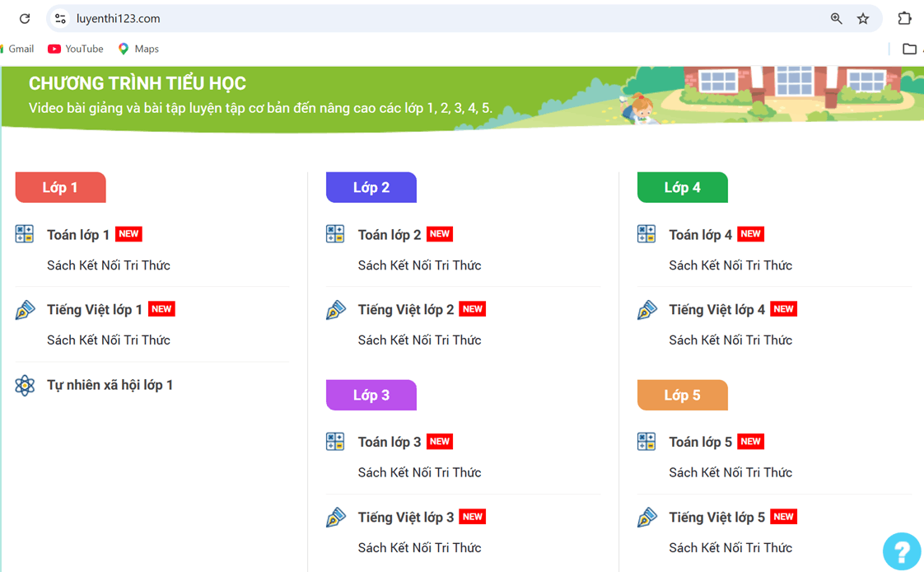
Task: Click the NEW badge next to Tiếng Việt lớp 2
Action: click(x=473, y=309)
